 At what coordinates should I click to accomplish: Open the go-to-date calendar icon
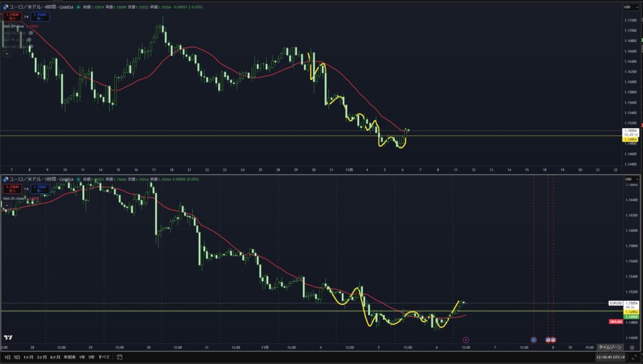120,357
